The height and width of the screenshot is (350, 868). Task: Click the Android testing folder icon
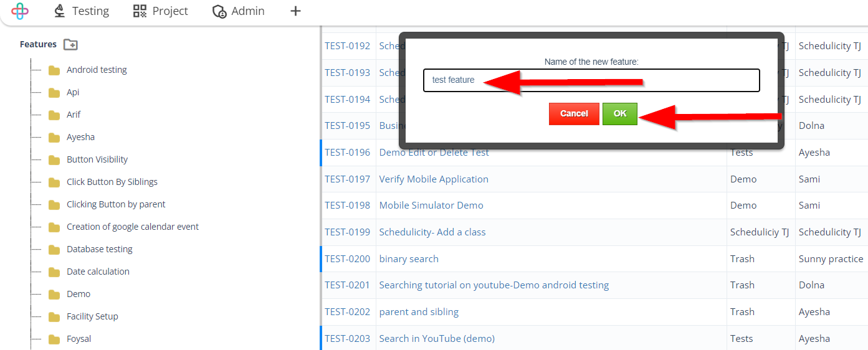click(x=54, y=70)
